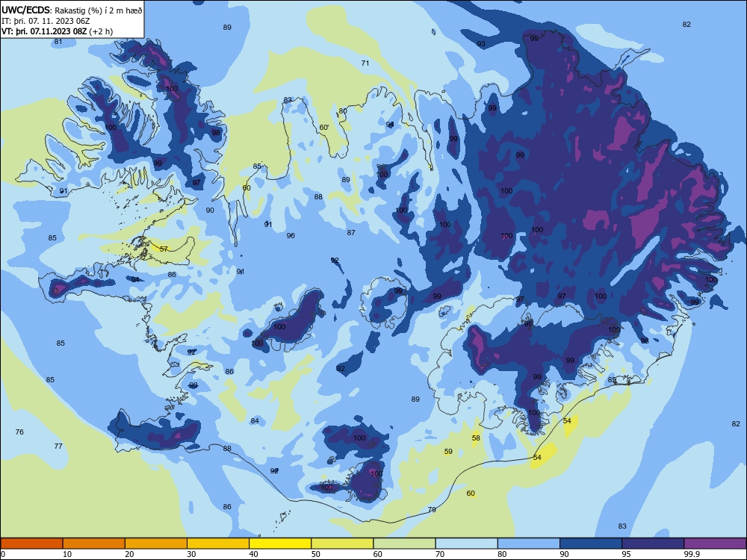Image resolution: width=747 pixels, height=560 pixels.
Task: Select the purple above-99.9 legend segment
Action: tap(715, 544)
